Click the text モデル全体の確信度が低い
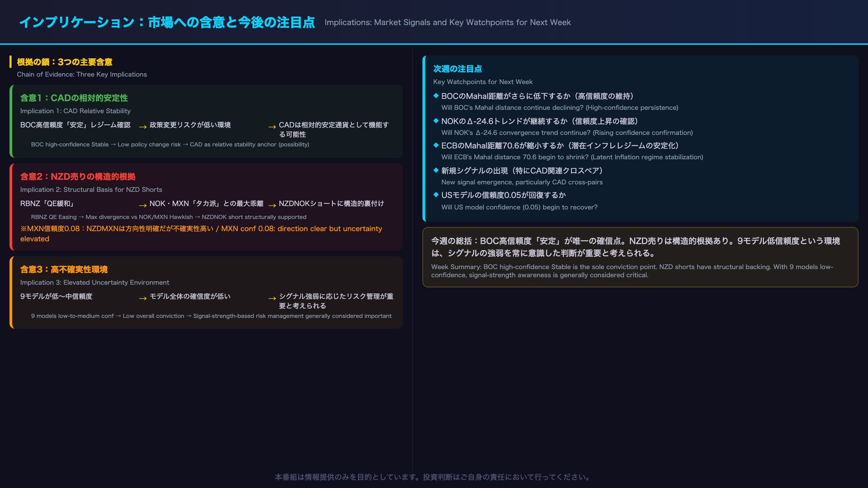 pos(190,296)
